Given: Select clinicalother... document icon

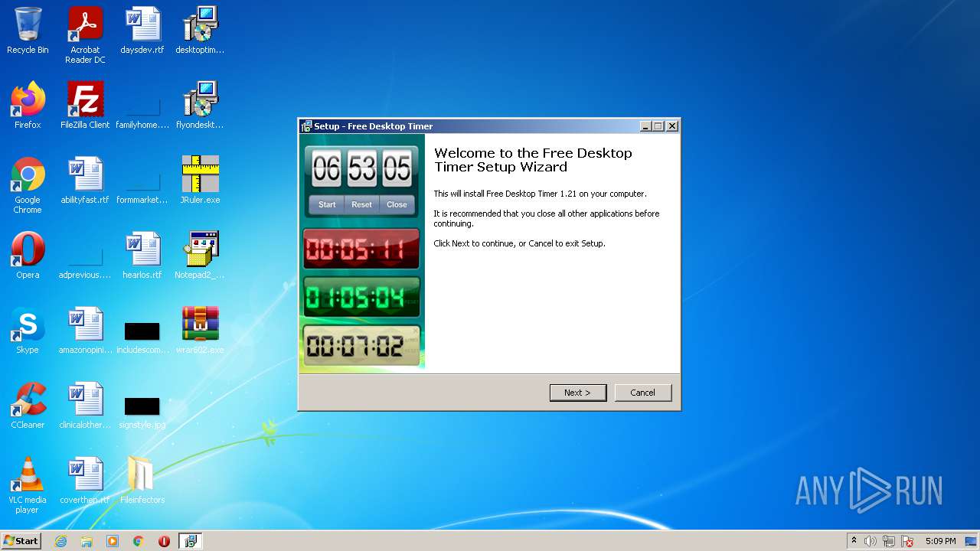Looking at the screenshot, I should tap(85, 406).
